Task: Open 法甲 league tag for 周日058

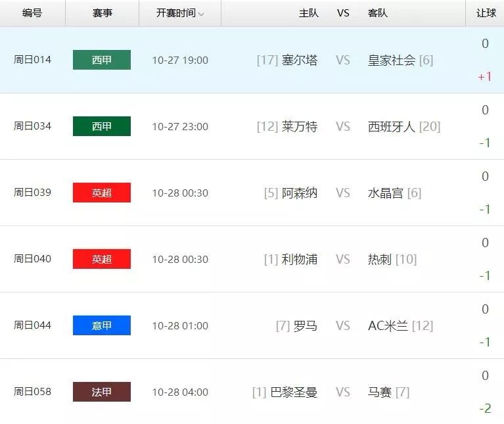Action: (x=102, y=392)
